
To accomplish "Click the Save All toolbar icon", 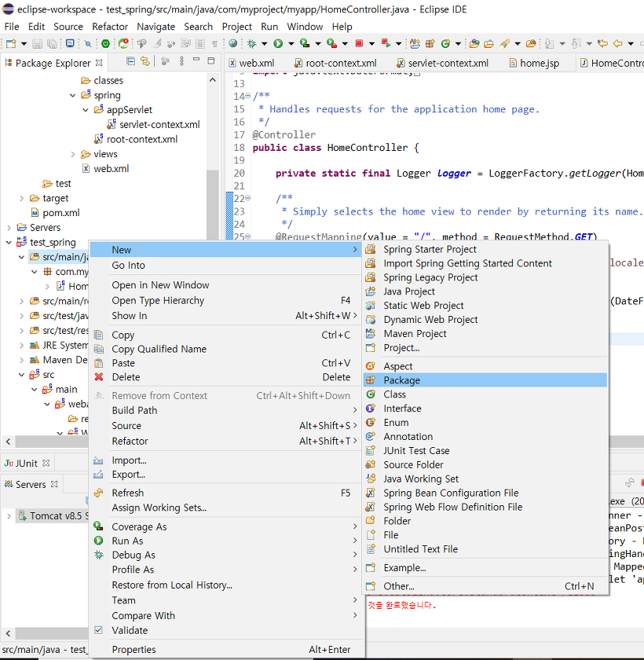I will pyautogui.click(x=52, y=43).
